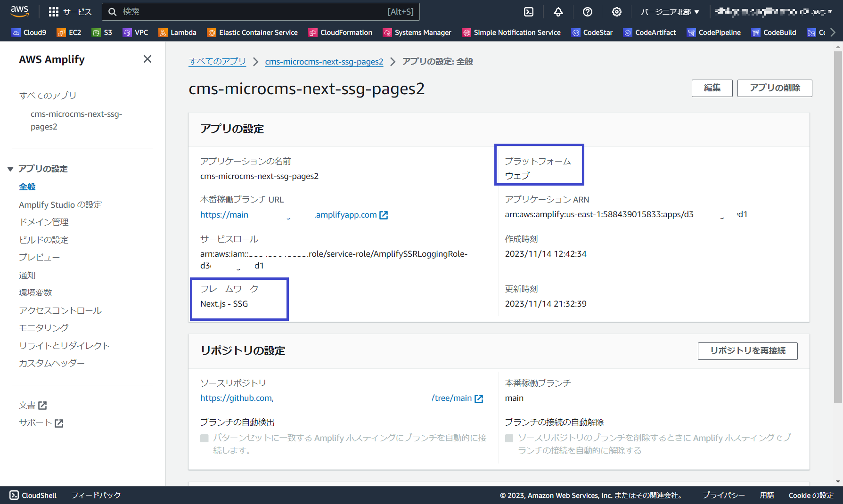
Task: Toggle the ブランチの接続の自動解除 checkbox
Action: 509,438
